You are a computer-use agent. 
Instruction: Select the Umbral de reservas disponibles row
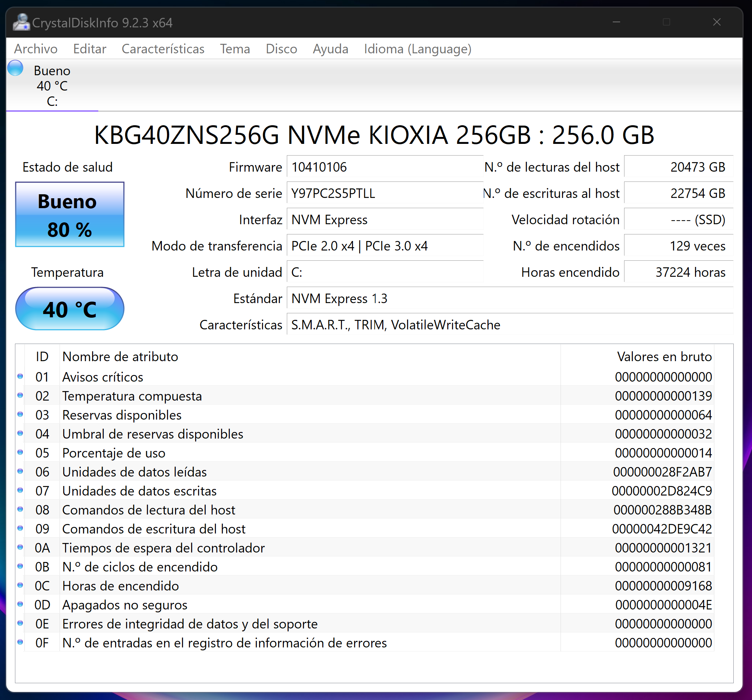[365, 434]
